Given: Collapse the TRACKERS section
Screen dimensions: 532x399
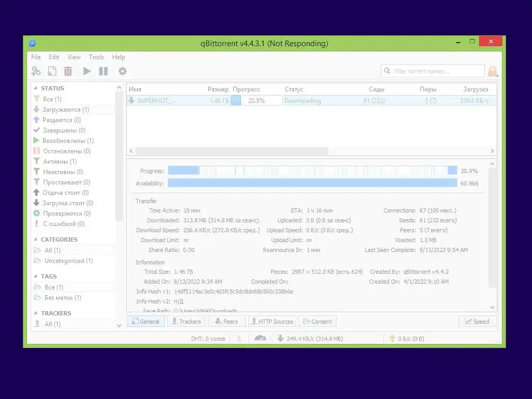Looking at the screenshot, I should [x=36, y=313].
